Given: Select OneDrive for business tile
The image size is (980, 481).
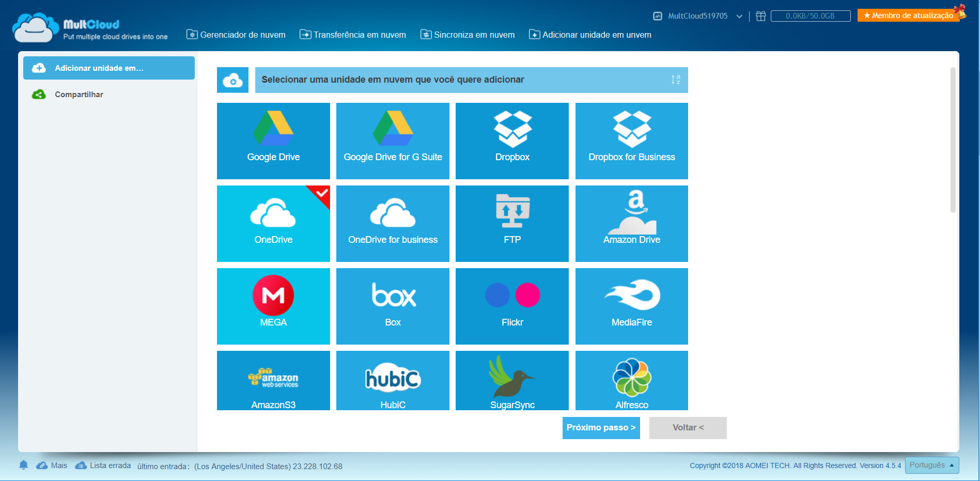Looking at the screenshot, I should pos(393,224).
